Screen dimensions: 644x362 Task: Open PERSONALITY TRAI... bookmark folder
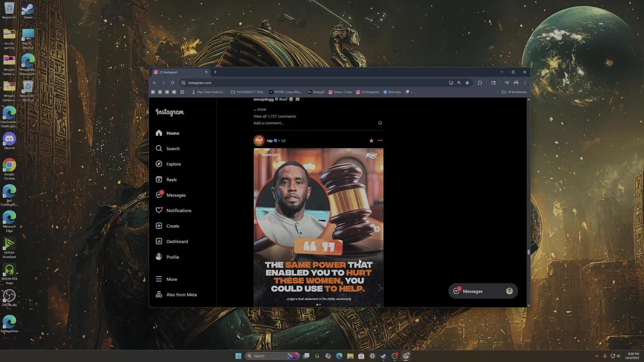tap(248, 92)
